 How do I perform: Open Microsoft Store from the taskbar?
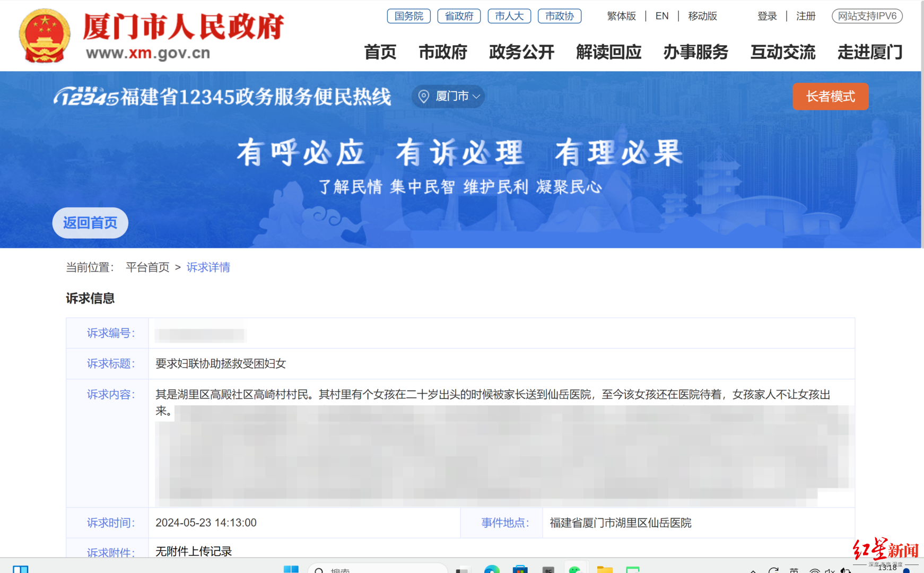tap(520, 569)
